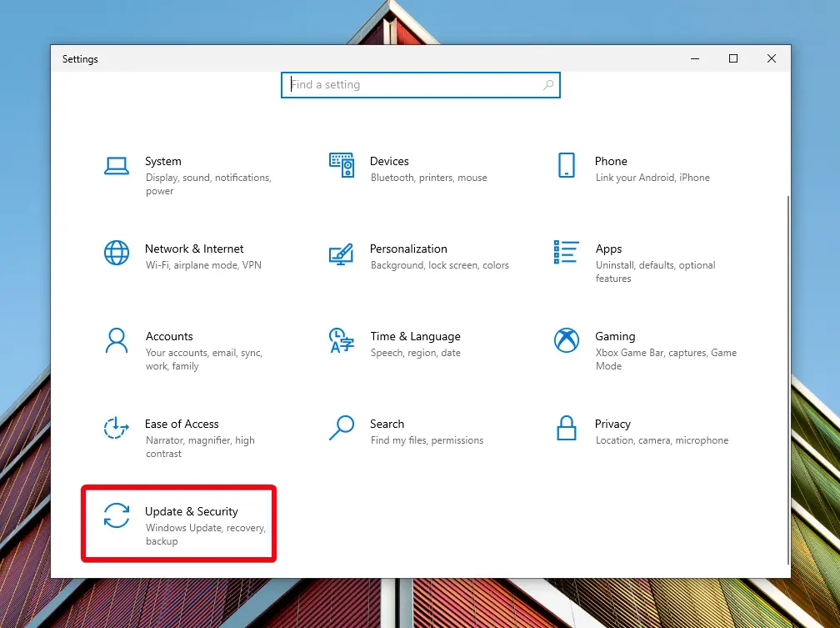Click the Ease of Access icon

(x=117, y=428)
